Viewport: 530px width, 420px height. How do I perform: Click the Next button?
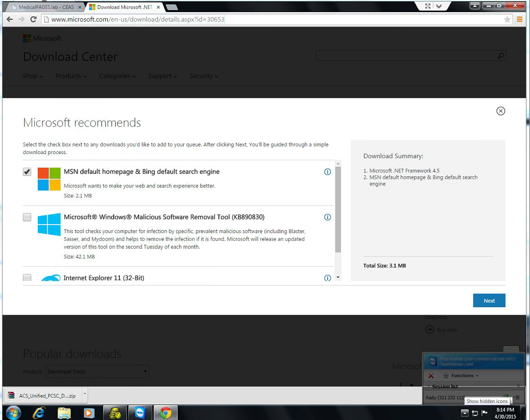coord(489,300)
